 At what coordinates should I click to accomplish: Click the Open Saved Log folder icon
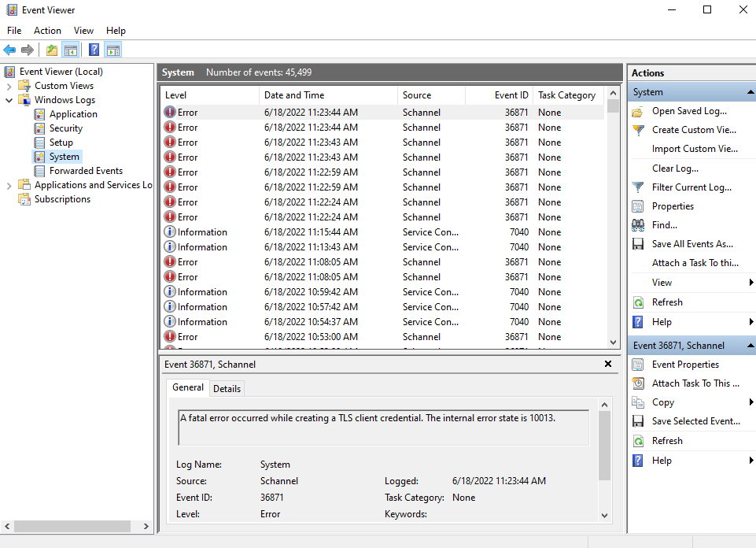pyautogui.click(x=638, y=111)
